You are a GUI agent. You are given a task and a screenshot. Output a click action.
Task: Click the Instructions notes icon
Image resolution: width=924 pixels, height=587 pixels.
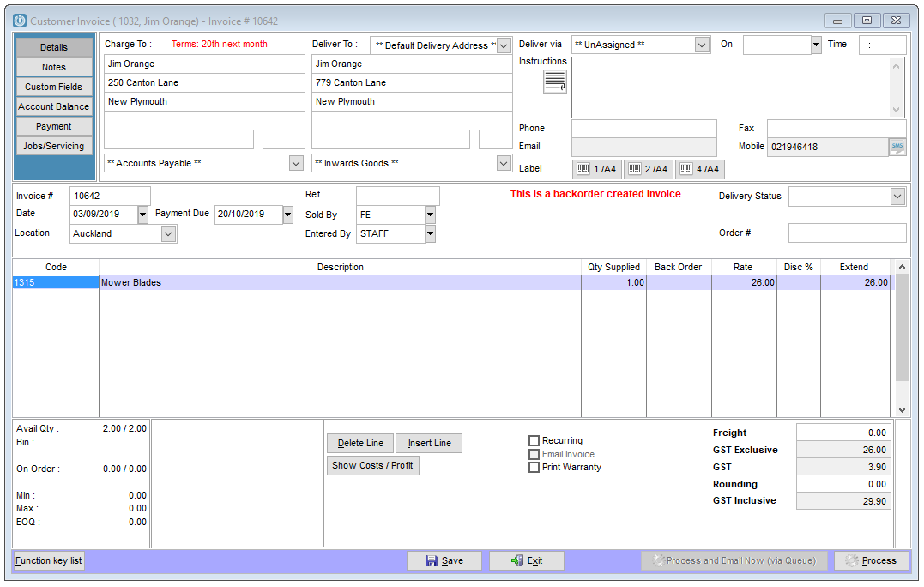(x=554, y=81)
